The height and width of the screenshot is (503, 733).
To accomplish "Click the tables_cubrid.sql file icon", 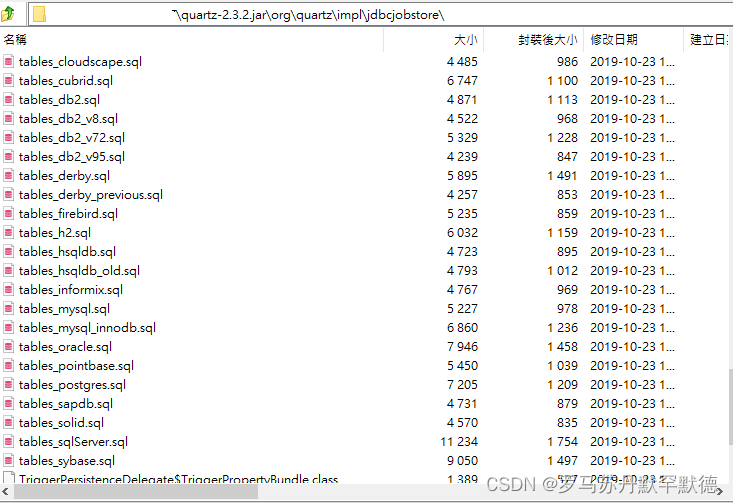I will pos(8,81).
